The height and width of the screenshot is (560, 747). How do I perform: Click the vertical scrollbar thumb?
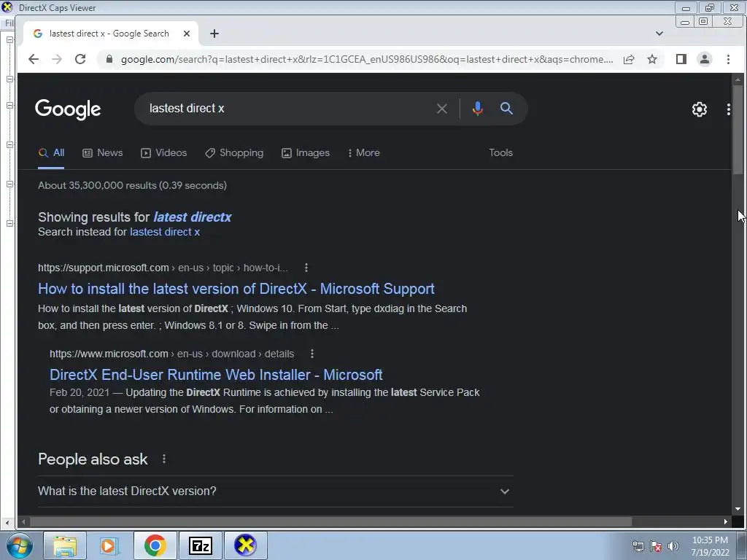point(738,130)
